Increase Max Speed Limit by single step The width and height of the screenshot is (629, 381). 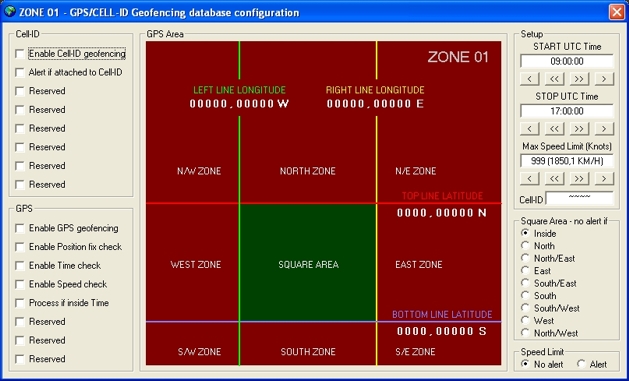[604, 178]
